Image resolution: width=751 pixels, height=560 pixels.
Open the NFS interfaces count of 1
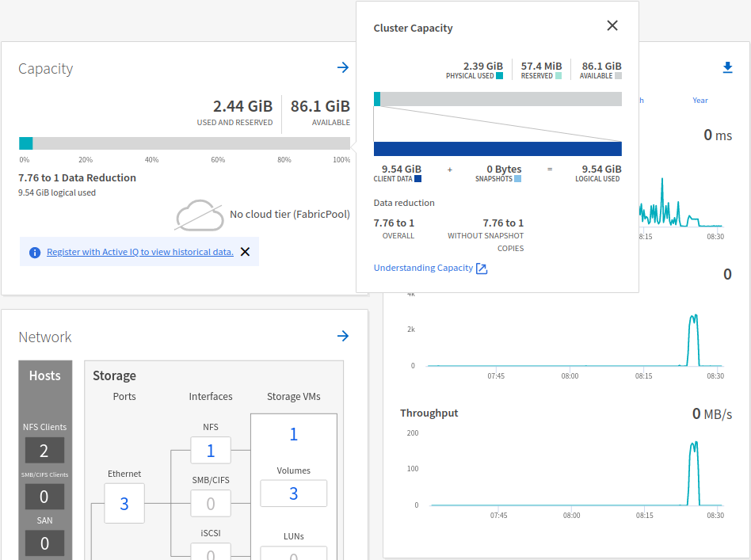click(x=210, y=451)
